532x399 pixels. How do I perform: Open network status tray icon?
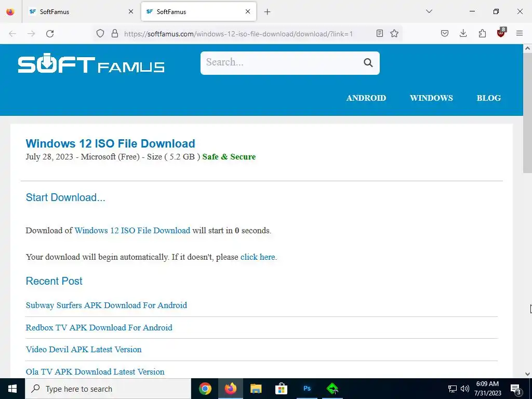(x=453, y=389)
